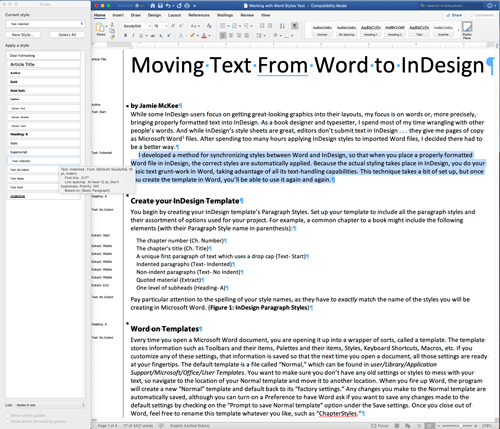Screen dimensions: 500x429
Task: Toggle Italic formatting in ribbon
Action: pyautogui.click(x=133, y=36)
